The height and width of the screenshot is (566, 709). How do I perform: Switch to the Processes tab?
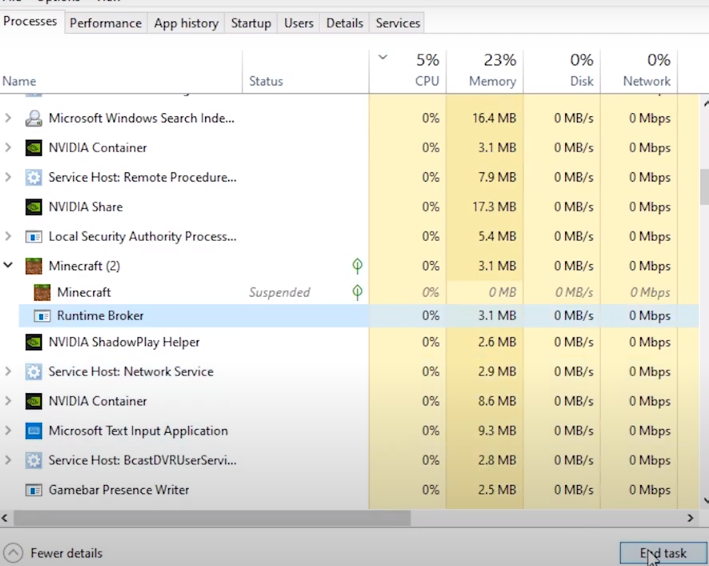(x=30, y=21)
